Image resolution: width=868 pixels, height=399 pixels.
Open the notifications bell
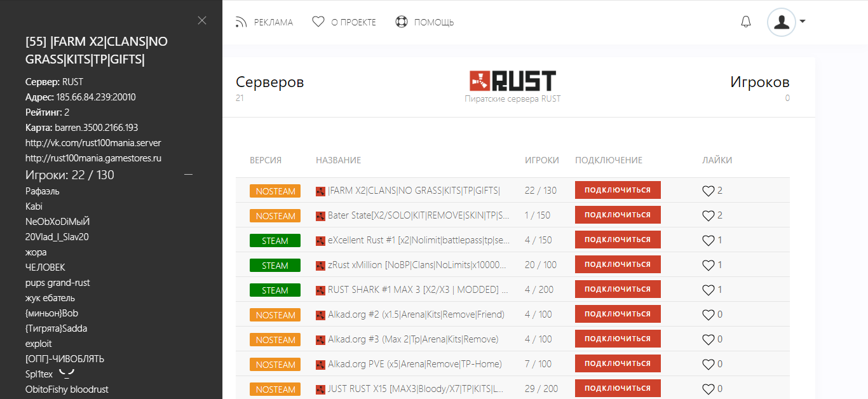tap(746, 22)
